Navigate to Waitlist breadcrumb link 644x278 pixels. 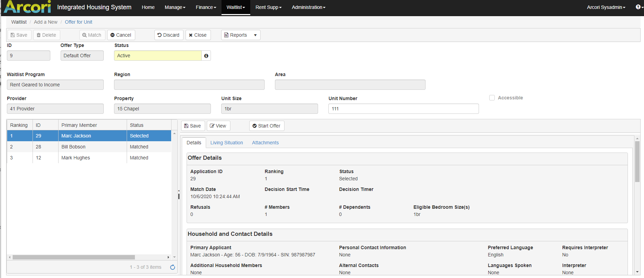[x=19, y=22]
